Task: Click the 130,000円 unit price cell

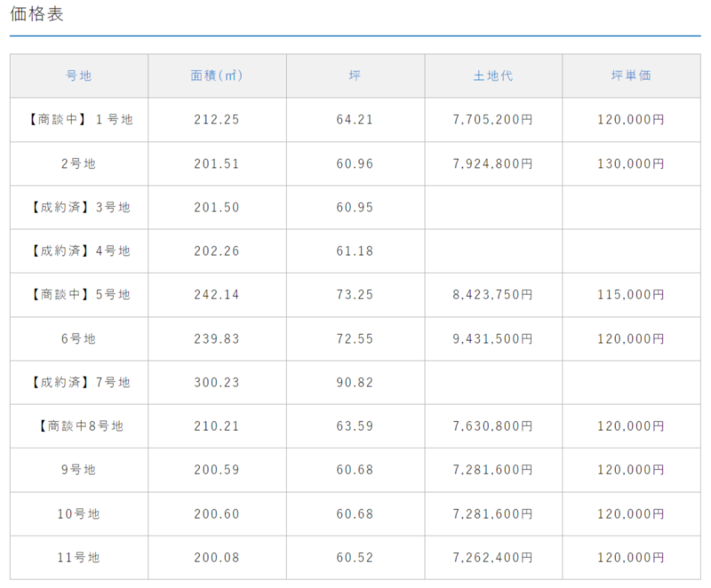Action: 632,163
